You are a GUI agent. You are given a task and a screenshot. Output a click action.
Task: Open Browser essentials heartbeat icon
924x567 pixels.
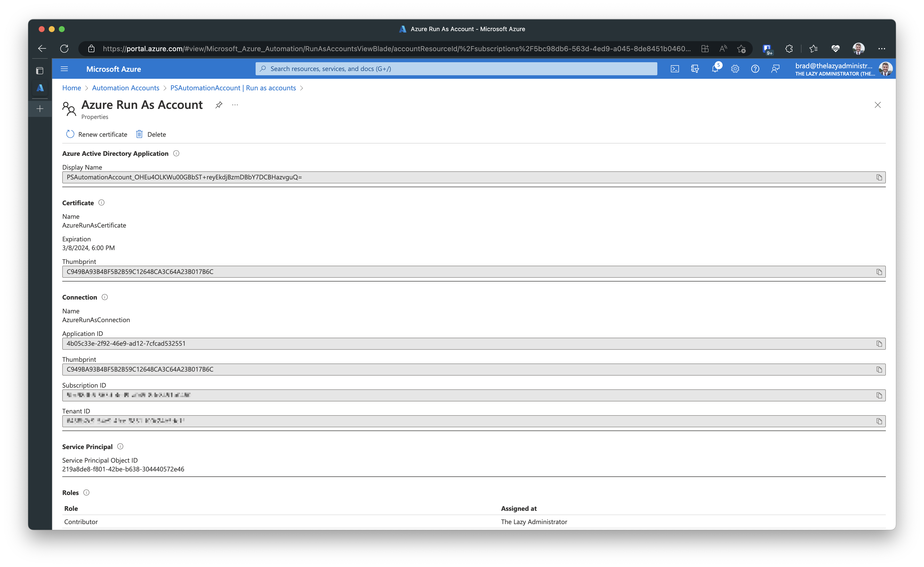coord(835,49)
